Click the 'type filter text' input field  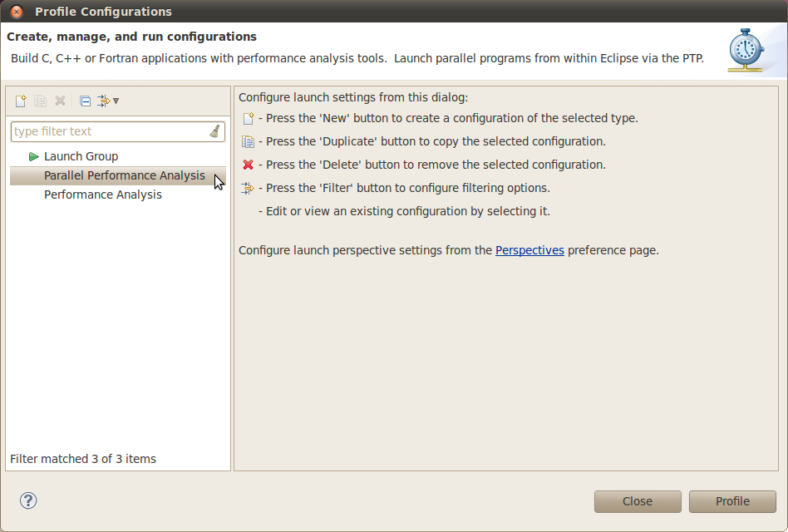pos(117,131)
